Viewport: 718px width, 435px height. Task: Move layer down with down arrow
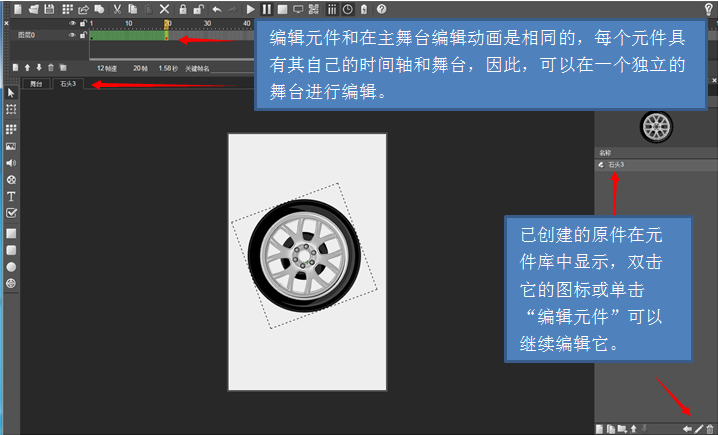coord(39,68)
